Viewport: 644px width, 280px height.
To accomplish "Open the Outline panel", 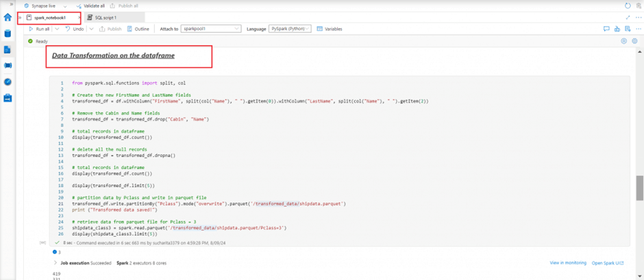I will click(x=138, y=29).
